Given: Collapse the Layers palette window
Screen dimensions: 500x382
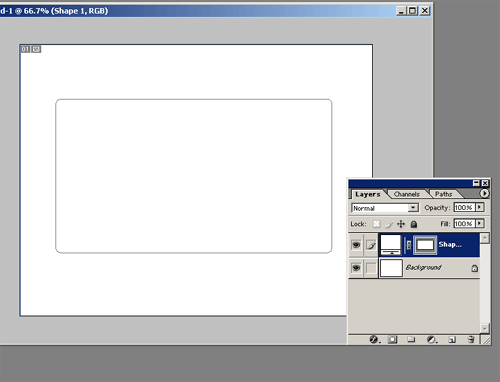Looking at the screenshot, I should (x=476, y=183).
